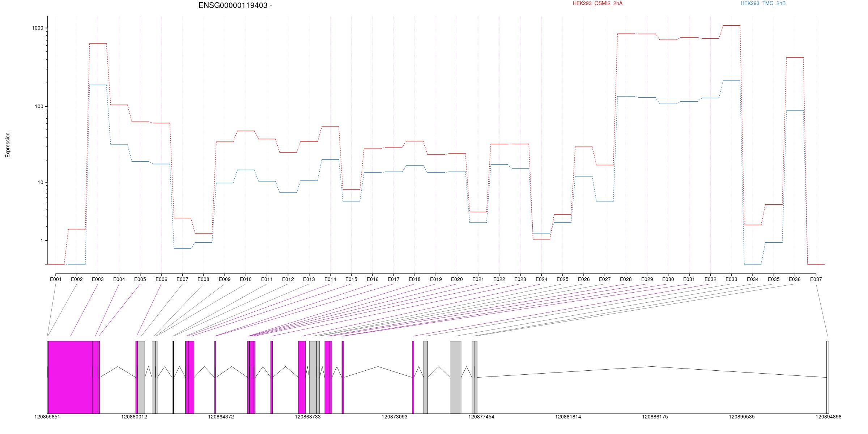Click exon label E015
The image size is (868, 434).
click(351, 279)
